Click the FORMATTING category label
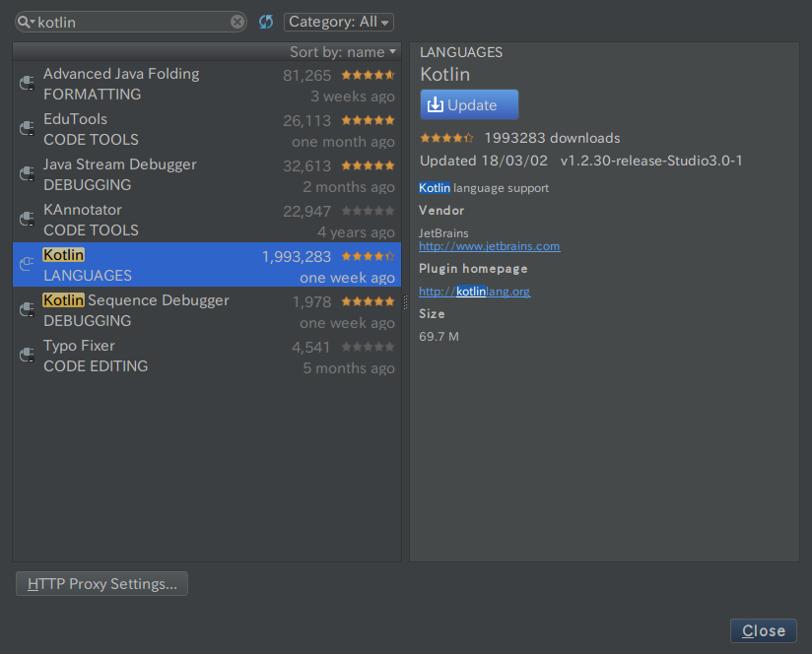Screen dimensions: 812x654 (93, 95)
